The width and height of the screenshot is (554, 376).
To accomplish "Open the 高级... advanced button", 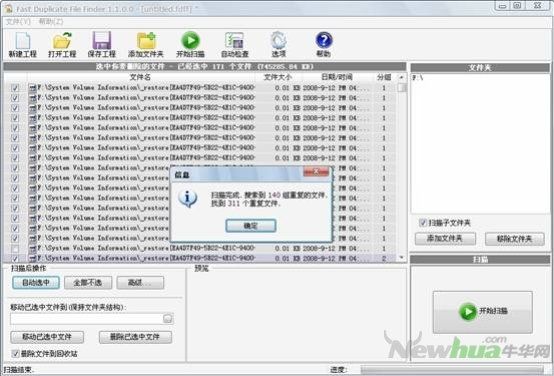I will pyautogui.click(x=140, y=283).
